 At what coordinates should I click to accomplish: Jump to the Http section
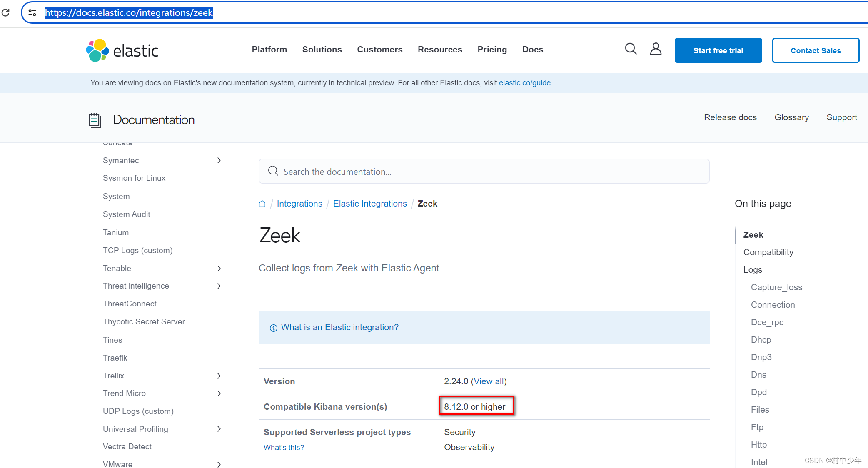(758, 445)
